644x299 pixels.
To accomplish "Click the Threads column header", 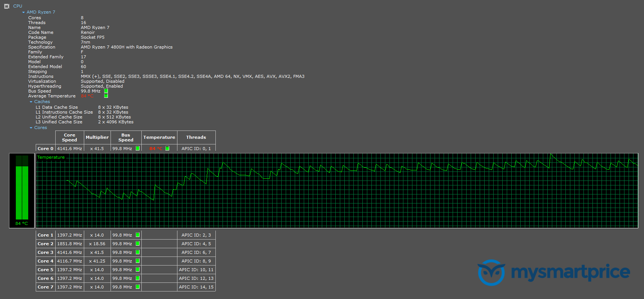I will coord(196,138).
